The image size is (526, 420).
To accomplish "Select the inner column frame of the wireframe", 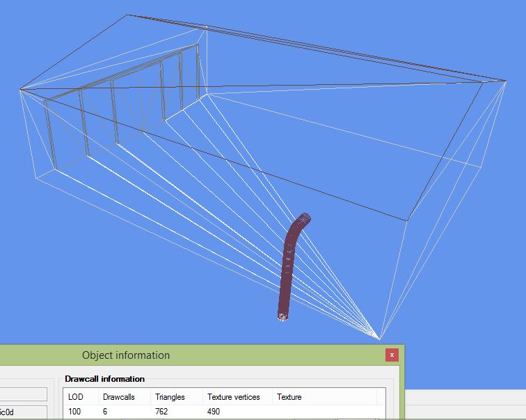I will point(122,101).
